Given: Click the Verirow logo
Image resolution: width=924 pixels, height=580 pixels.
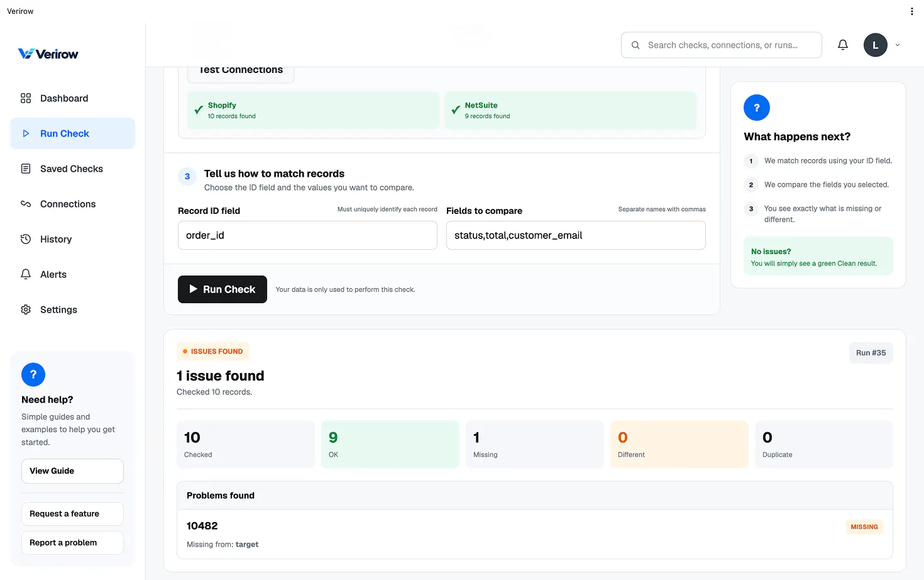Looking at the screenshot, I should [x=48, y=54].
